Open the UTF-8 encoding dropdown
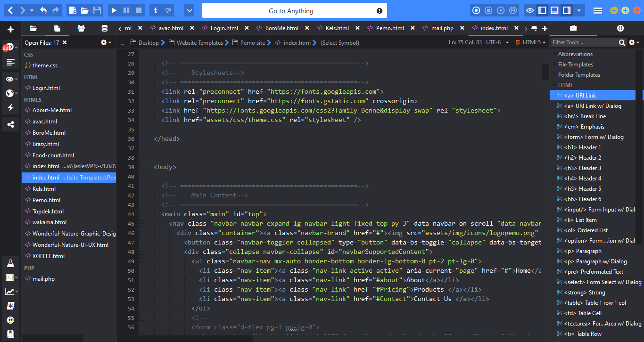 497,42
